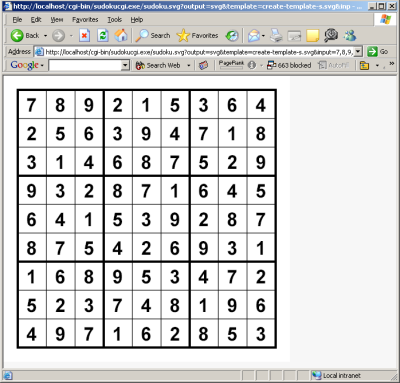The width and height of the screenshot is (400, 383).
Task: Expand Back button history dropdown arrow
Action: point(45,36)
